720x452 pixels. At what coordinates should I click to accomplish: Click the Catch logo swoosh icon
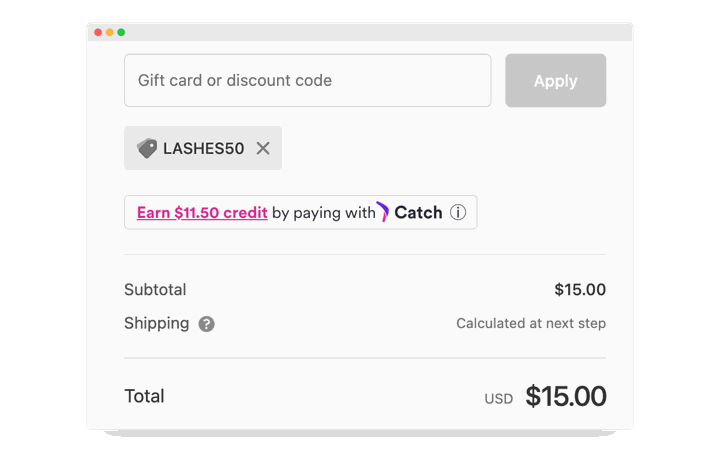[x=382, y=212]
